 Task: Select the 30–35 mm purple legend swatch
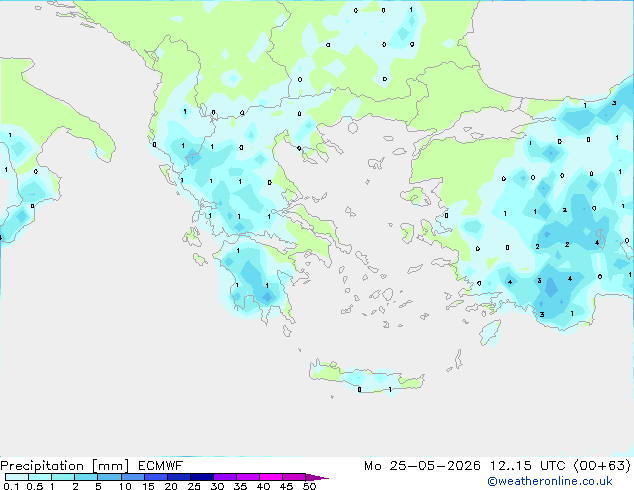click(x=225, y=477)
